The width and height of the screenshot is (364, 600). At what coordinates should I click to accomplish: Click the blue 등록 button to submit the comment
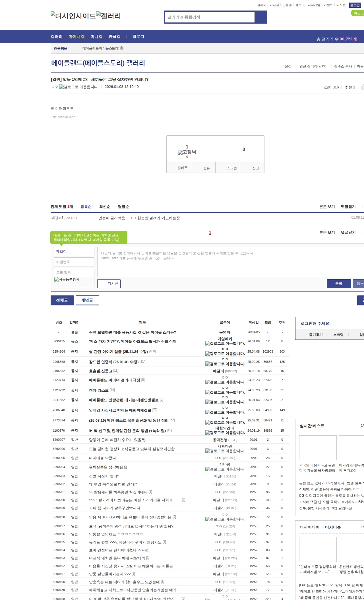[338, 284]
